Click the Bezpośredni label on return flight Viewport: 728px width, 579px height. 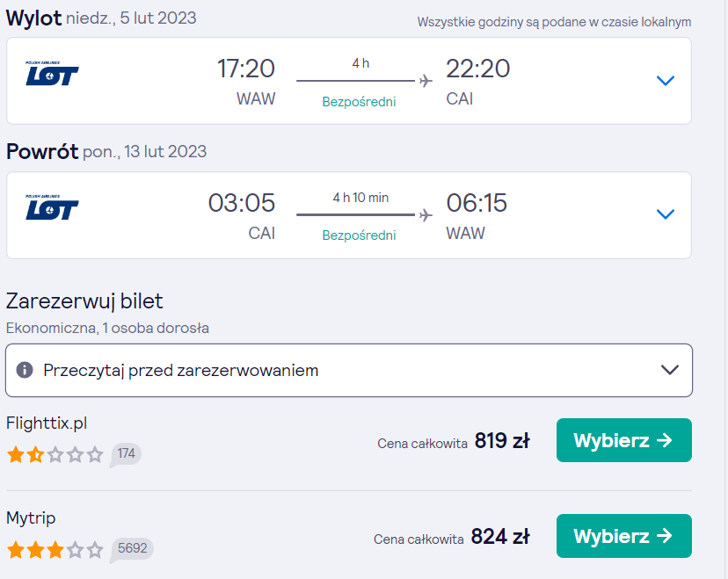coord(359,235)
